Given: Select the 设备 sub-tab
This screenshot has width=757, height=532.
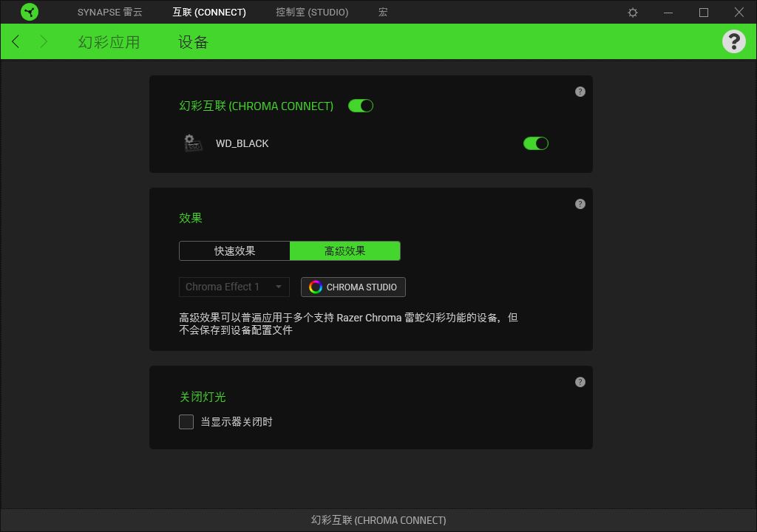Looking at the screenshot, I should coord(193,42).
